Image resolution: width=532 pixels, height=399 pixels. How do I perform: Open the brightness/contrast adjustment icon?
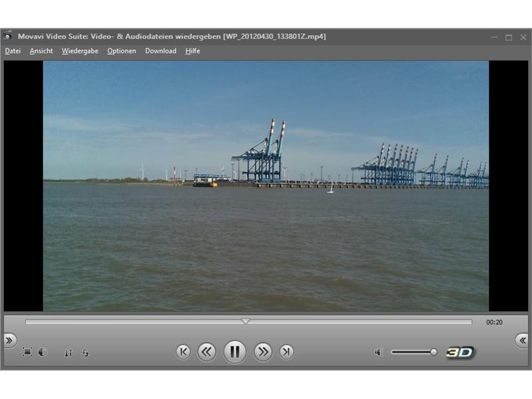(43, 352)
